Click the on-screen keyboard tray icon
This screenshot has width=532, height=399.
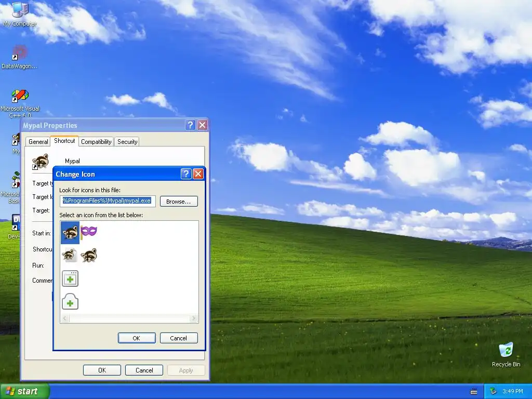pos(474,392)
